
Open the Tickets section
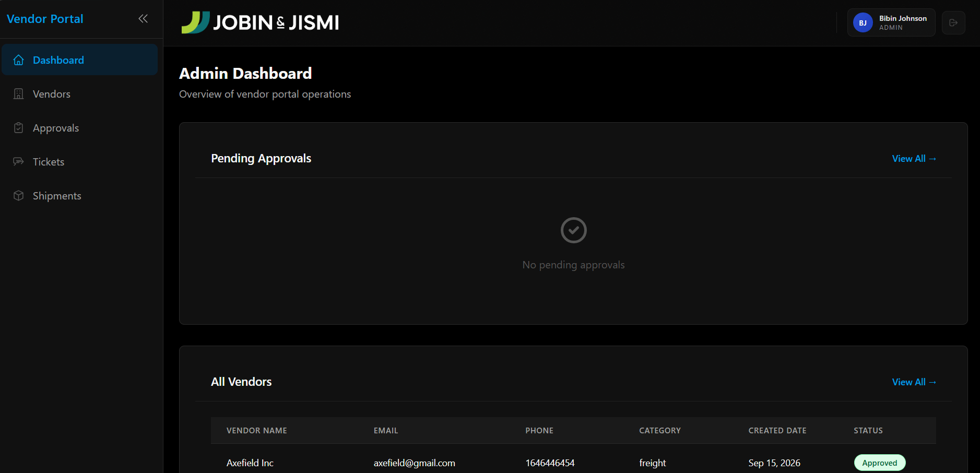(80, 162)
